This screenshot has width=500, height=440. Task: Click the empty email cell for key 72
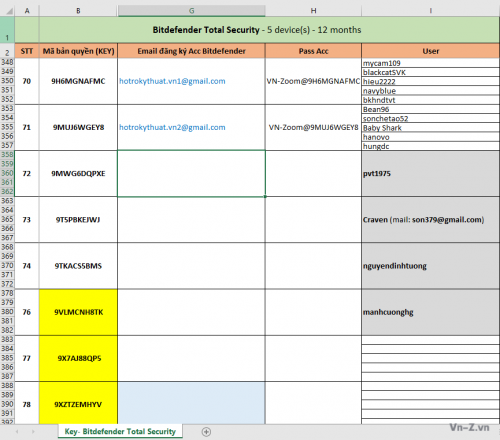[191, 173]
